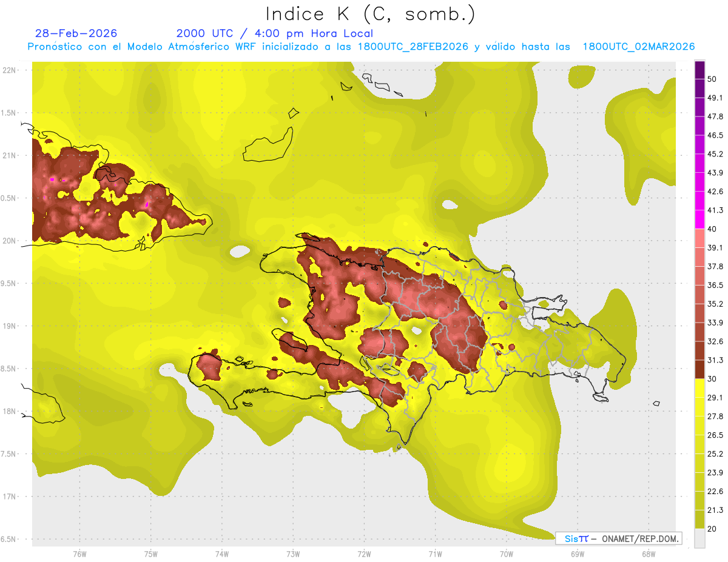Click colorbar value '25.2'
The width and height of the screenshot is (728, 562).
(715, 454)
